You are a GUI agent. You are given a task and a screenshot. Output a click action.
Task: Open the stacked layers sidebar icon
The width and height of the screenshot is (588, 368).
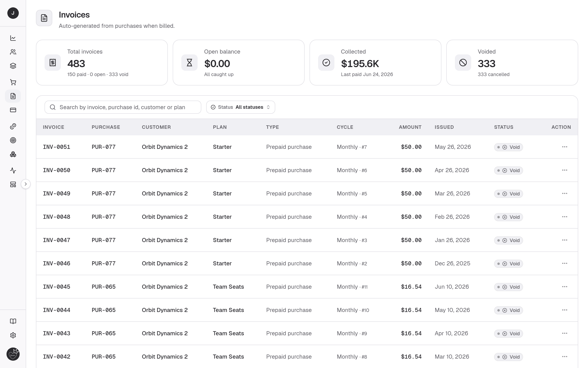pyautogui.click(x=13, y=66)
